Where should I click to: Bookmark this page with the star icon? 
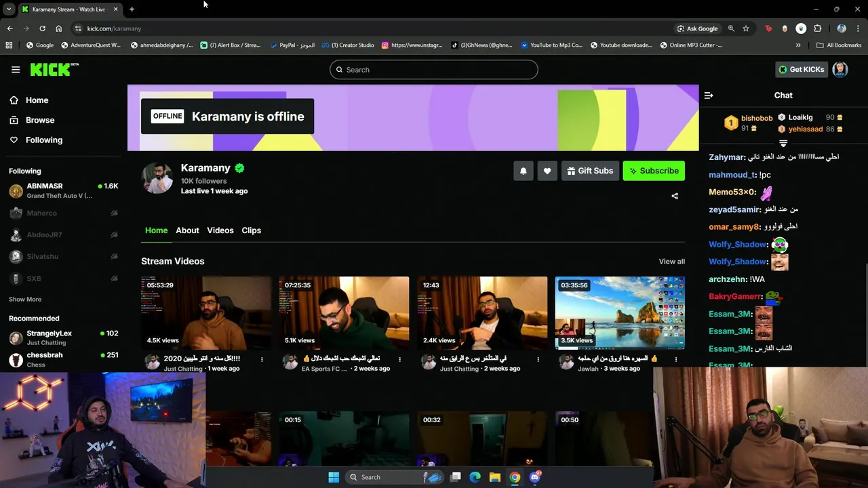[746, 28]
